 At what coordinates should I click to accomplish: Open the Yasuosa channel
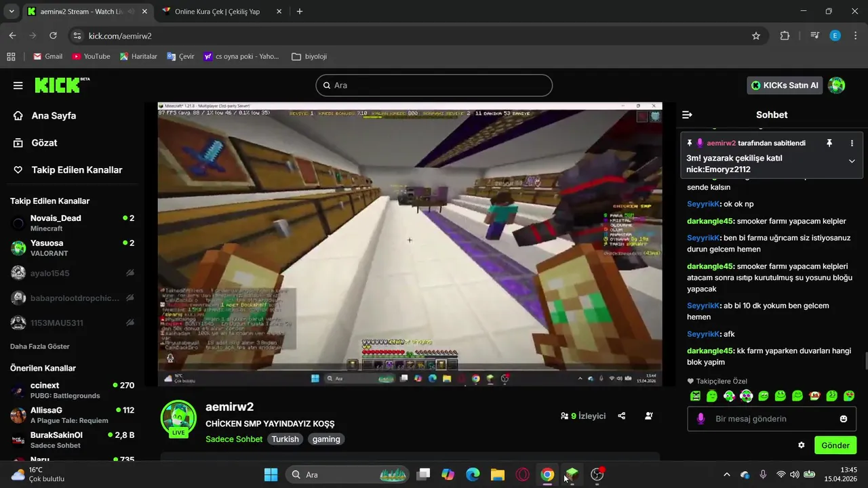(x=72, y=248)
